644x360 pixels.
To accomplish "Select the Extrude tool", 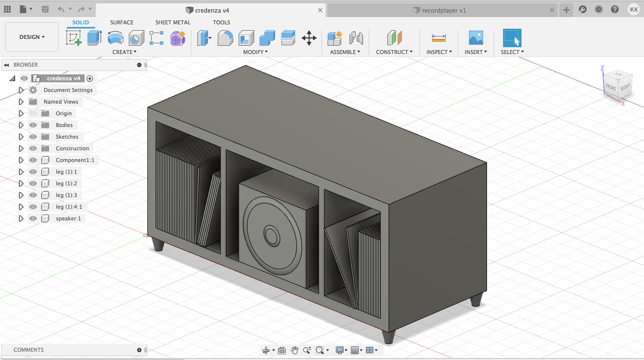I will [94, 38].
